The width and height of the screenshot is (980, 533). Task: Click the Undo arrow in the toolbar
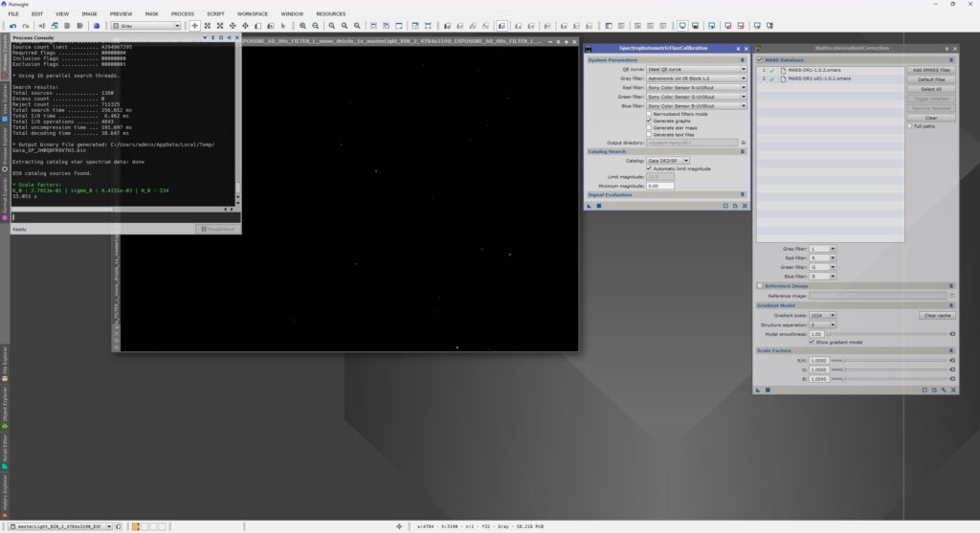[13, 26]
